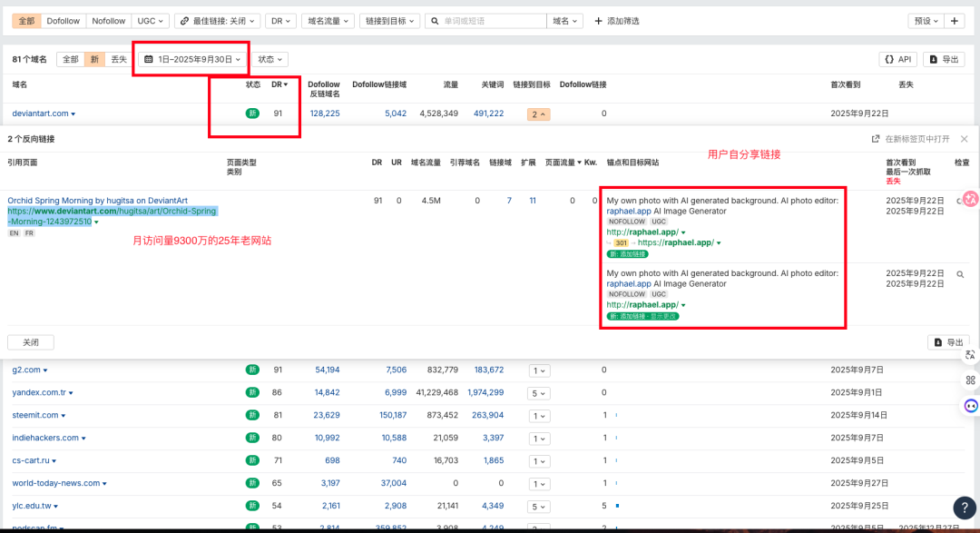Click the 新 status badge for deviantart.com
The width and height of the screenshot is (980, 533).
tap(252, 114)
